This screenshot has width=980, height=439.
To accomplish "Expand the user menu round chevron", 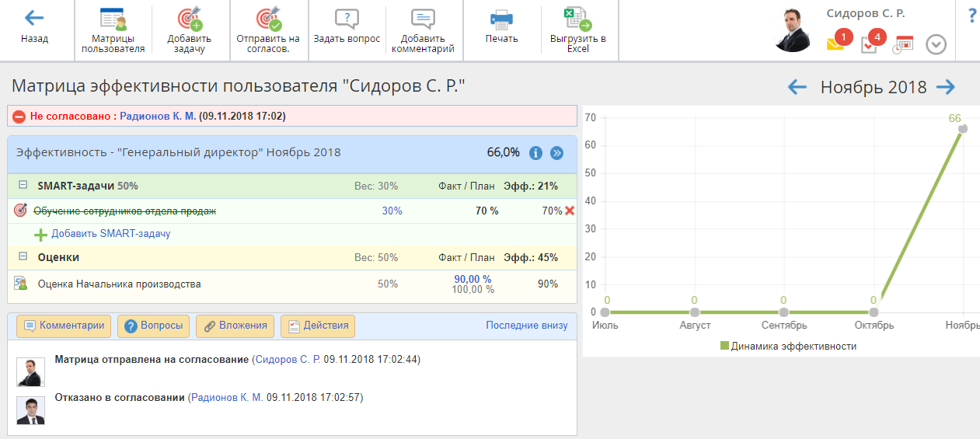I will [x=936, y=45].
